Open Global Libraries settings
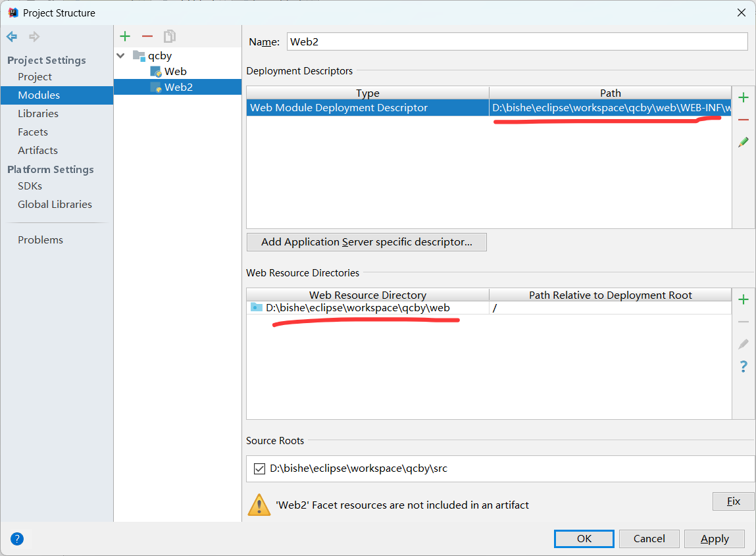Screen dimensions: 756x556 tap(55, 204)
